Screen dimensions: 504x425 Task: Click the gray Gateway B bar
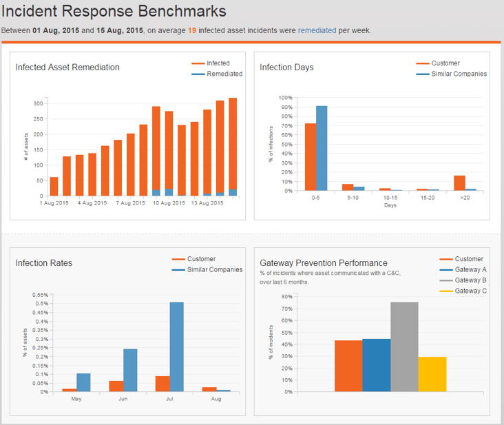404,346
